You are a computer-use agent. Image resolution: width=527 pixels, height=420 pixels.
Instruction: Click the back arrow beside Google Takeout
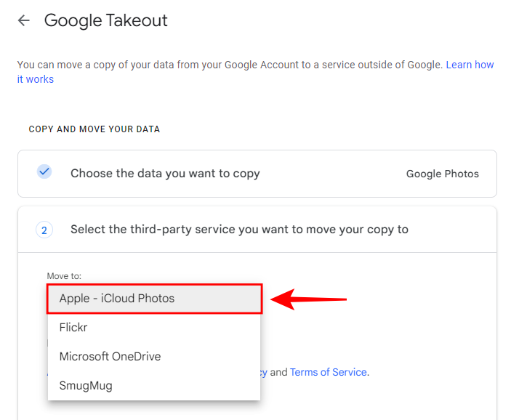[24, 20]
